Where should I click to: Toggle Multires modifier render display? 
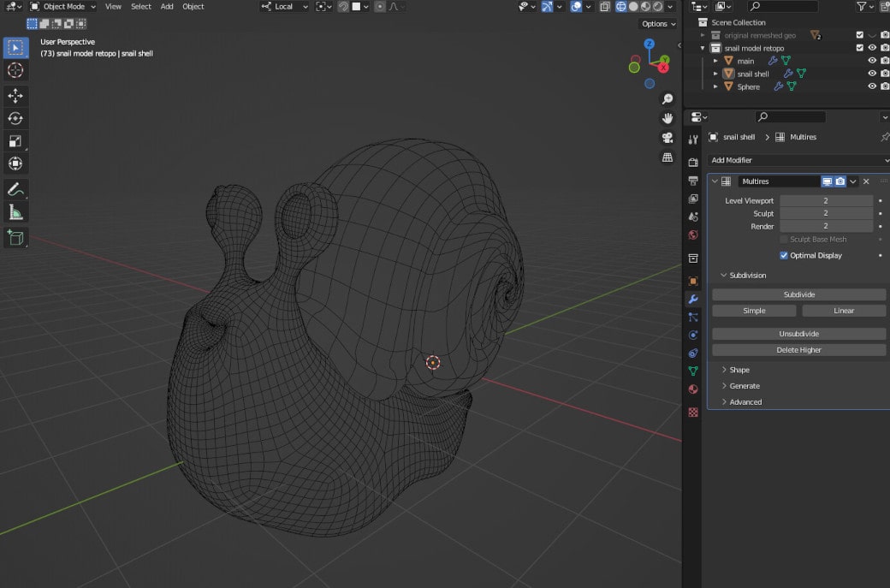click(840, 181)
